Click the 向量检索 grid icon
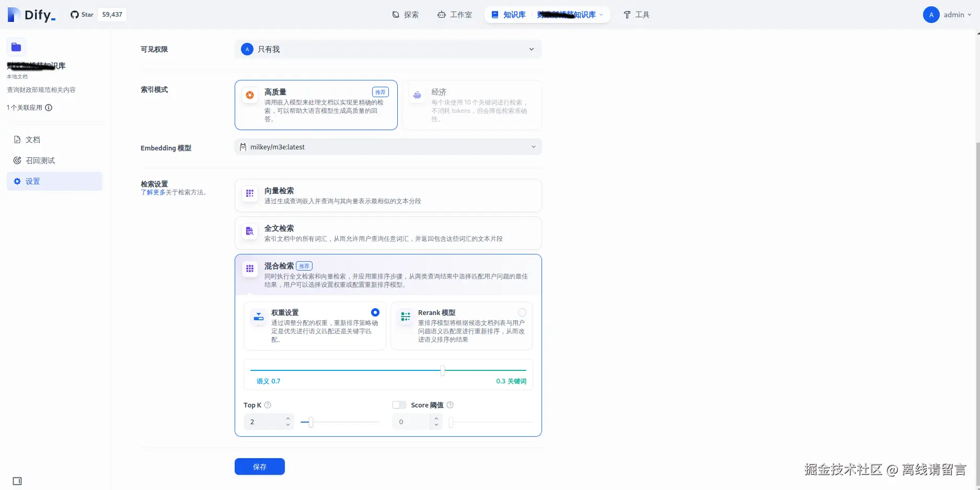This screenshot has height=490, width=980. [250, 193]
